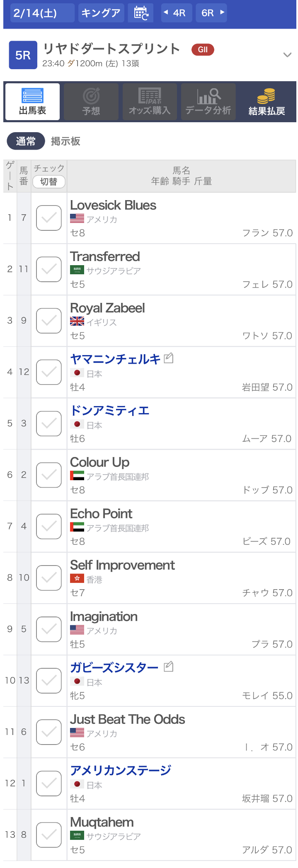The image size is (298, 868).
Task: Expand the race details chevron
Action: (287, 55)
